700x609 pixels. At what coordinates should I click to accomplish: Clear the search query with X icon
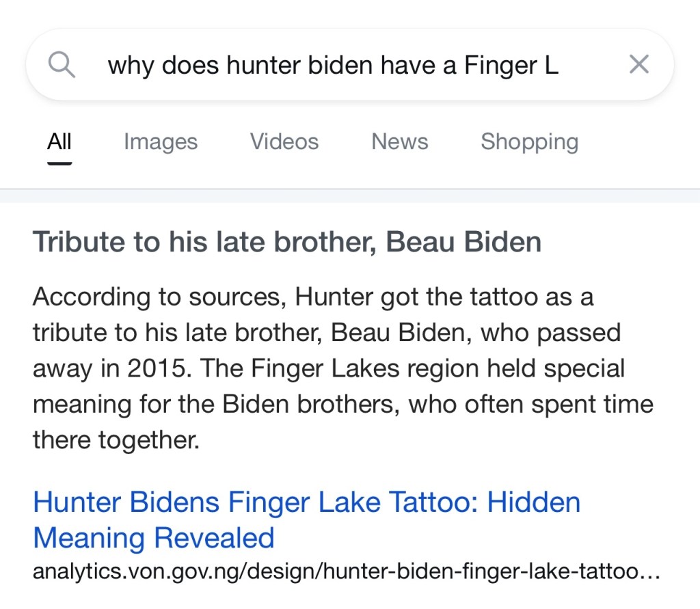click(638, 65)
